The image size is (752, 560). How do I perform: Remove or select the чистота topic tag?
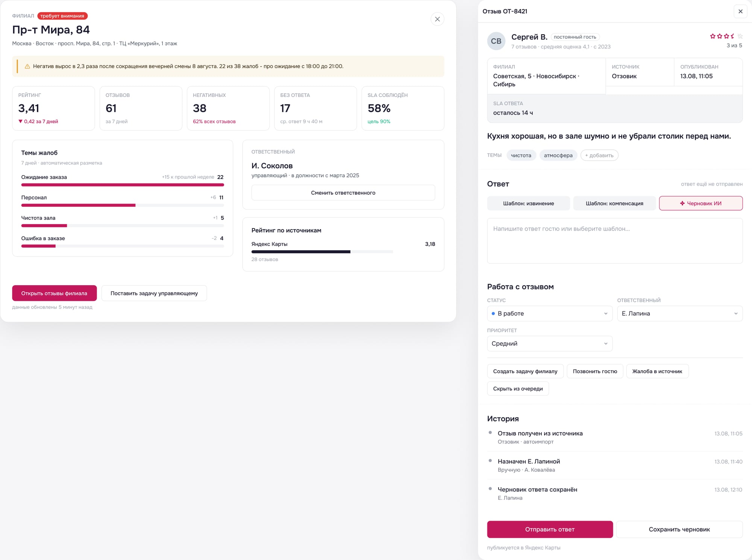click(x=521, y=155)
